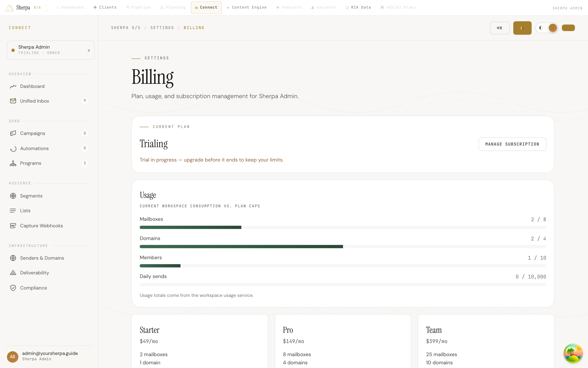This screenshot has height=368, width=588.
Task: Click SETTINGS breadcrumb link
Action: (162, 28)
